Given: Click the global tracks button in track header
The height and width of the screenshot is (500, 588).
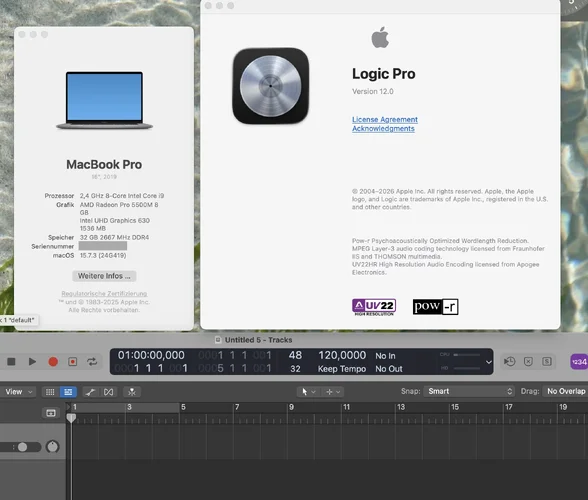Looking at the screenshot, I should [x=51, y=413].
